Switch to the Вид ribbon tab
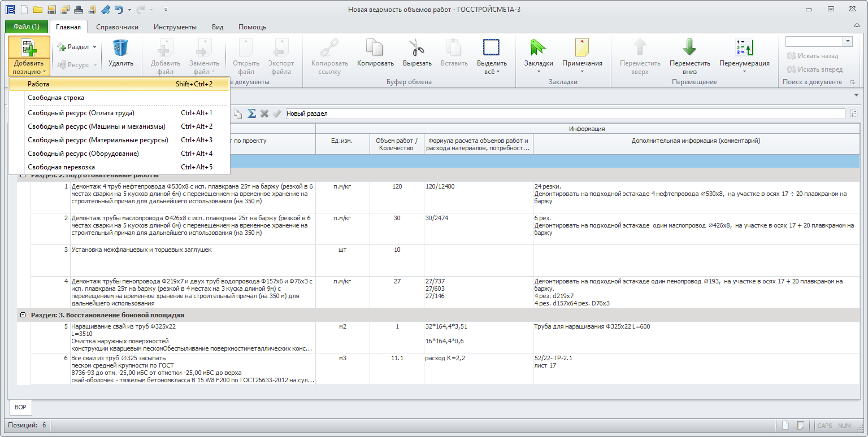This screenshot has width=868, height=437. (x=218, y=27)
